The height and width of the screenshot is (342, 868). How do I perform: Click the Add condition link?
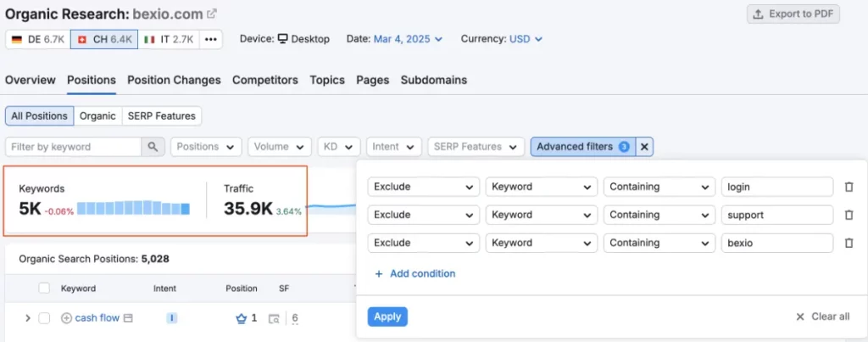[x=415, y=273]
